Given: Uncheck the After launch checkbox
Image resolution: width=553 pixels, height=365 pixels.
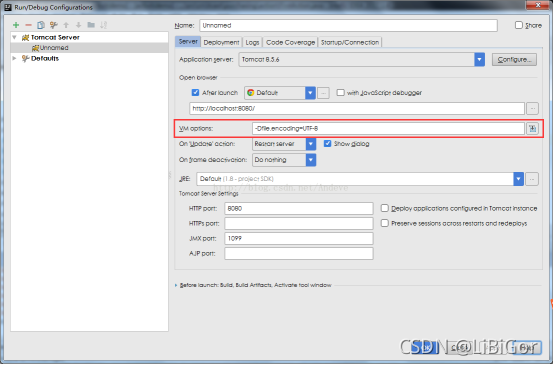Looking at the screenshot, I should pos(195,93).
